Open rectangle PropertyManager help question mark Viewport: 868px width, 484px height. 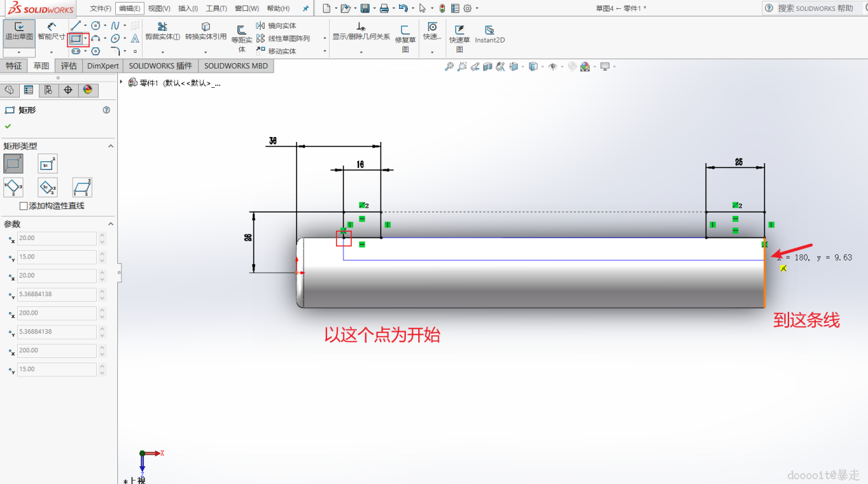point(106,110)
